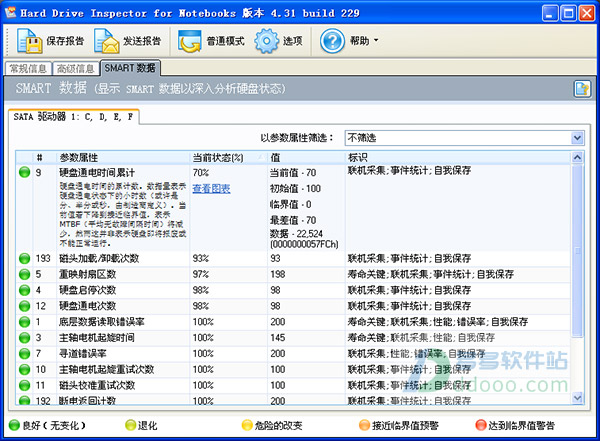Screen dimensions: 600x441
Task: Click the vertical scrollbar thumb
Action: point(577,251)
